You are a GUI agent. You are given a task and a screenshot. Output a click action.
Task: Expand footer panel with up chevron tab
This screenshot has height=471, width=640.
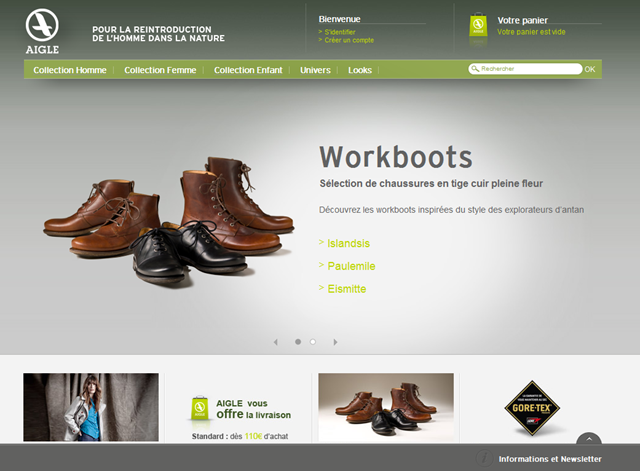[589, 439]
